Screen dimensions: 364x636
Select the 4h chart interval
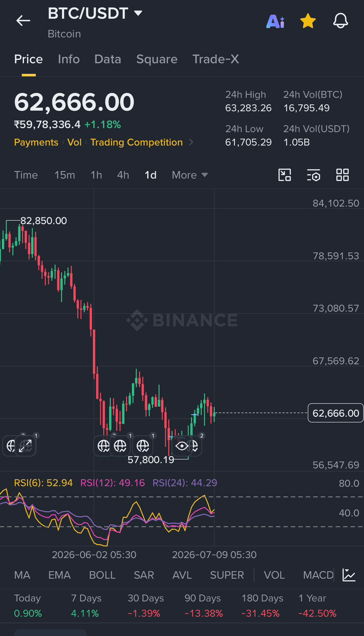(123, 175)
